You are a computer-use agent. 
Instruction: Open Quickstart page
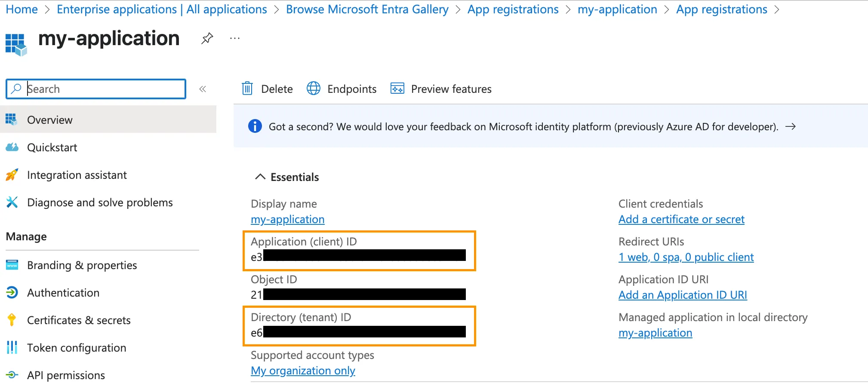click(x=52, y=147)
